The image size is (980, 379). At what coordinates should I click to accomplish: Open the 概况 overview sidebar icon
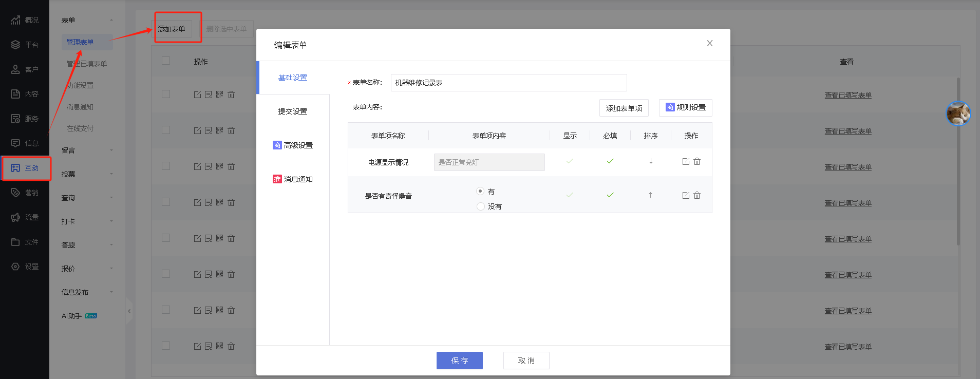pyautogui.click(x=15, y=20)
